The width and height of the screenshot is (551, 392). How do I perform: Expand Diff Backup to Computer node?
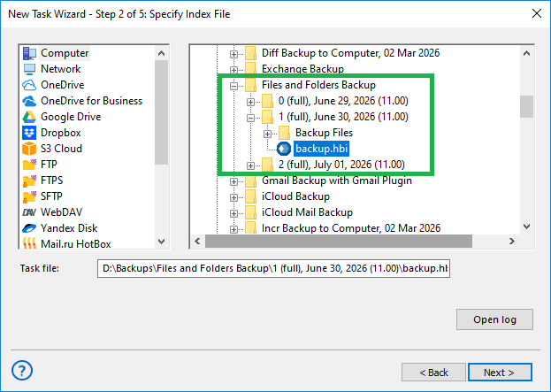tap(233, 54)
